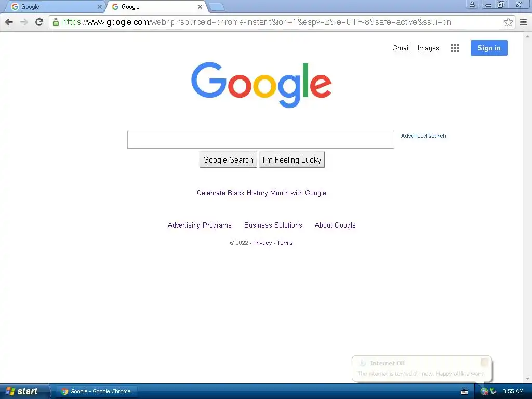
Task: Click the tray icon beside the clock
Action: tap(494, 392)
